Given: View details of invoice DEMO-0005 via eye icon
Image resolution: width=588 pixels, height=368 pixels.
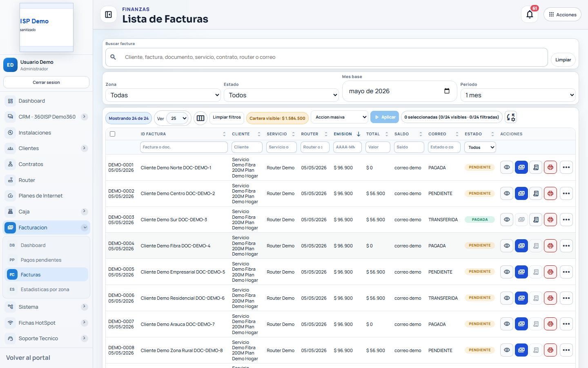Looking at the screenshot, I should 507,272.
